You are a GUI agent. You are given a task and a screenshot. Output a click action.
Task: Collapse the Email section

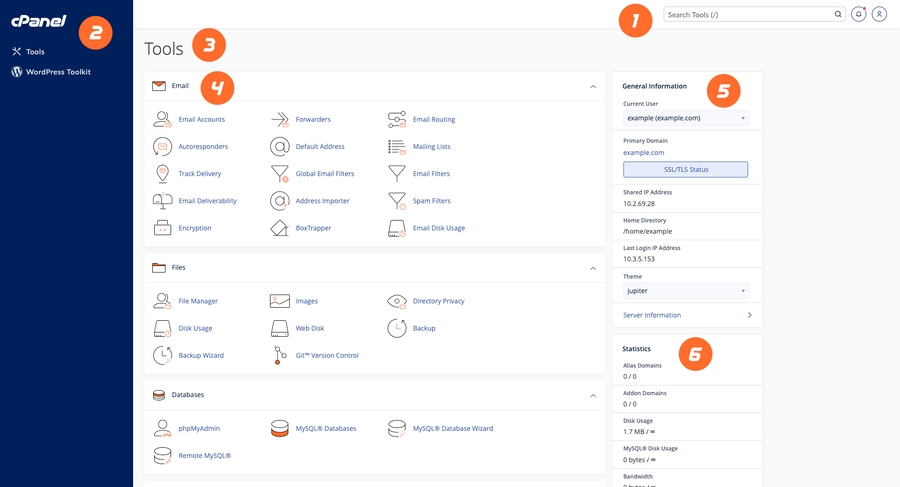click(x=593, y=87)
